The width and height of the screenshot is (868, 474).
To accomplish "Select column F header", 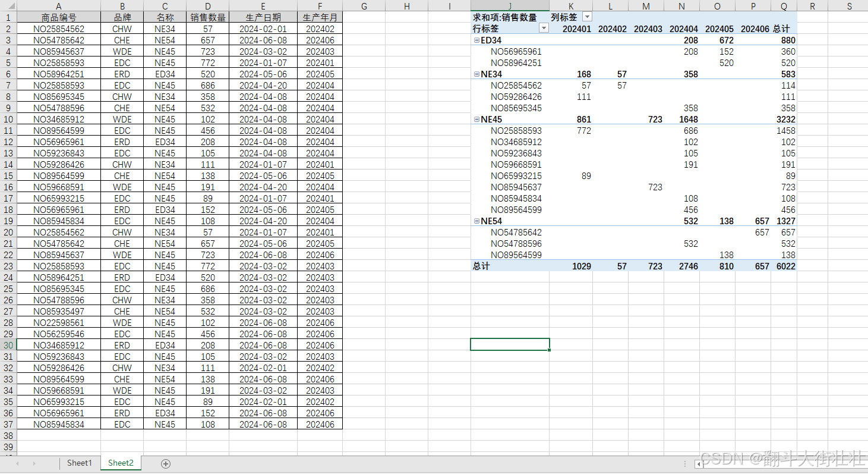I will point(320,6).
